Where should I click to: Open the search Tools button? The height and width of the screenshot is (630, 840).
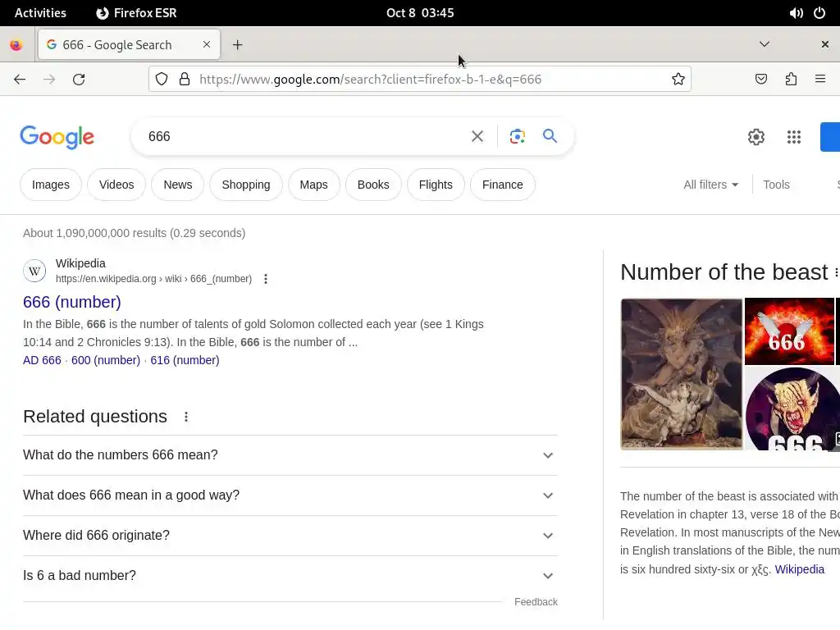[x=776, y=185]
